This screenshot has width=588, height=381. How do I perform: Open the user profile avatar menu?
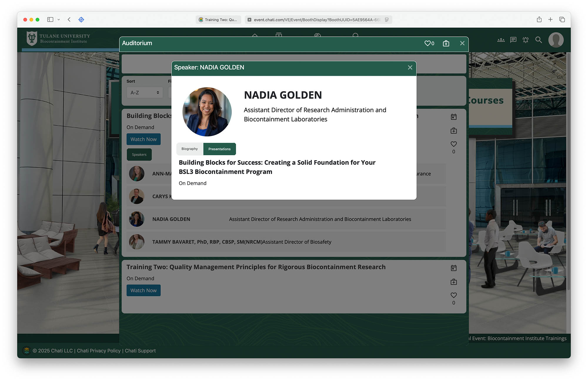point(556,40)
